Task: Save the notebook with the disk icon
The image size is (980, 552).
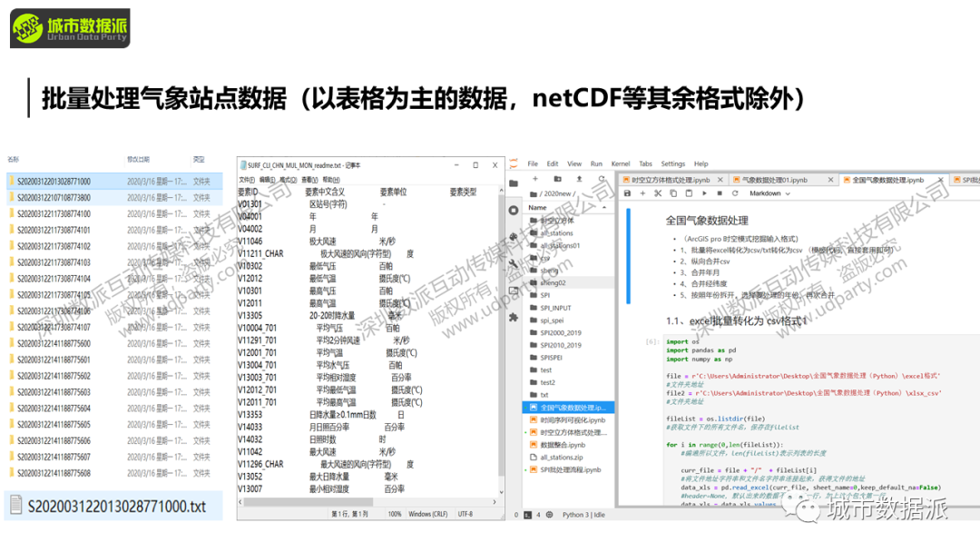Action: (627, 193)
